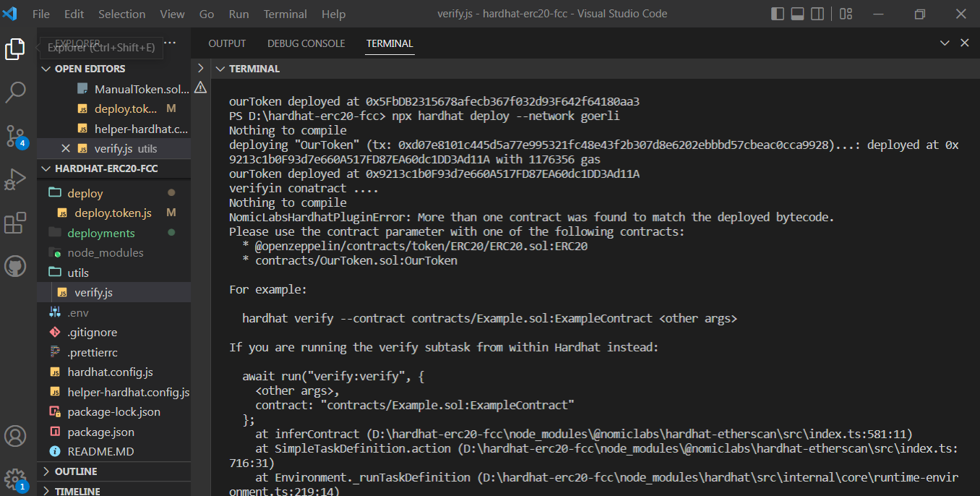Image resolution: width=980 pixels, height=496 pixels.
Task: Click the NomicLabsHardhatPluginError line
Action: (532, 217)
